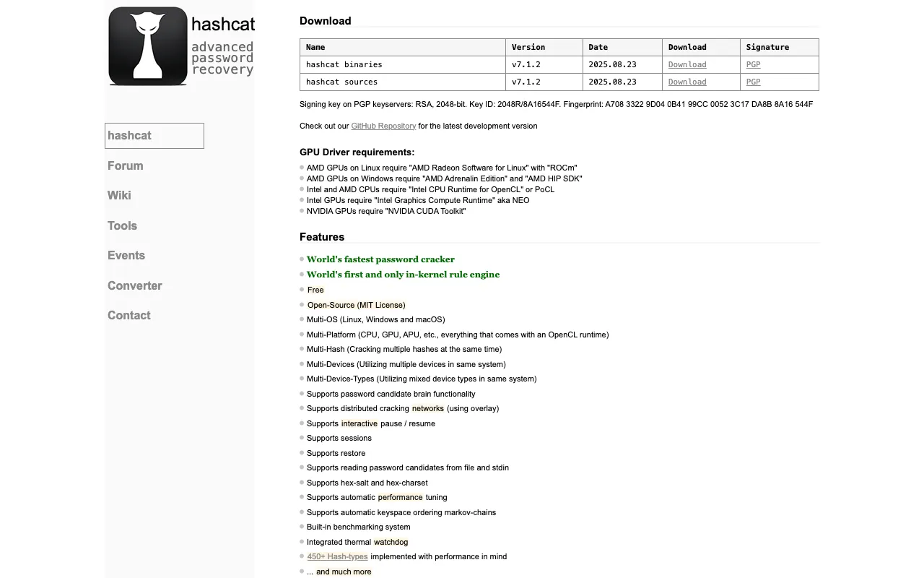This screenshot has width=924, height=578.
Task: Click the highlighted 'performance' keyword
Action: [400, 497]
